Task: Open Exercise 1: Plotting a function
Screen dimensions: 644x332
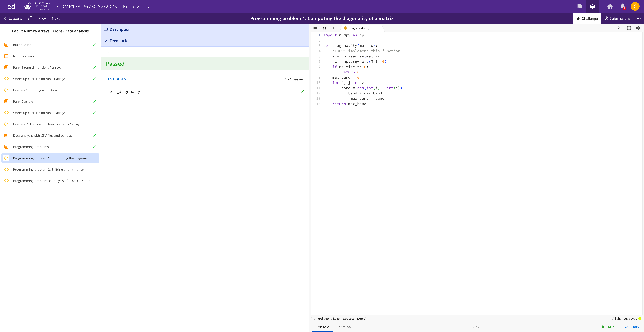Action: pyautogui.click(x=50, y=90)
